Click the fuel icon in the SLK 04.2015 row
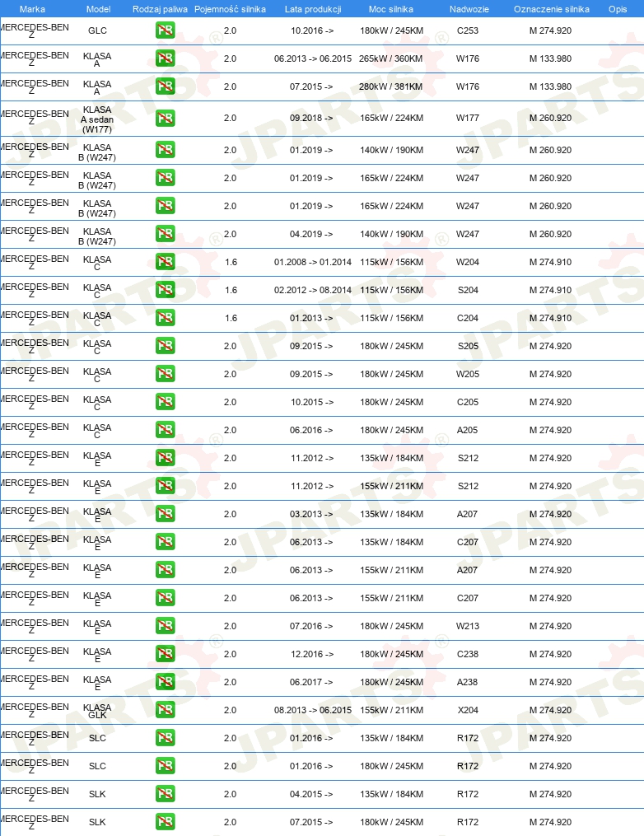The height and width of the screenshot is (836, 644). (166, 793)
